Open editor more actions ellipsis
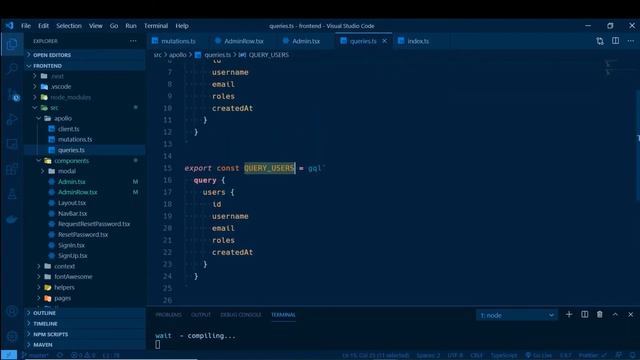The height and width of the screenshot is (360, 640). pyautogui.click(x=631, y=41)
